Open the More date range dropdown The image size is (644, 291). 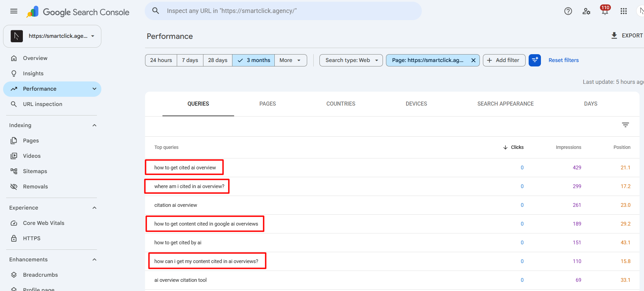pyautogui.click(x=290, y=60)
